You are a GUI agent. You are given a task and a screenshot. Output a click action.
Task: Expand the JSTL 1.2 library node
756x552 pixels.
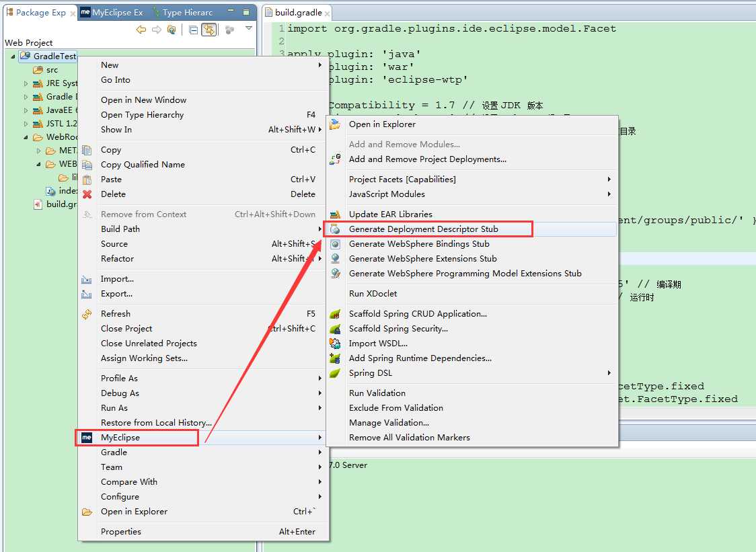[26, 124]
